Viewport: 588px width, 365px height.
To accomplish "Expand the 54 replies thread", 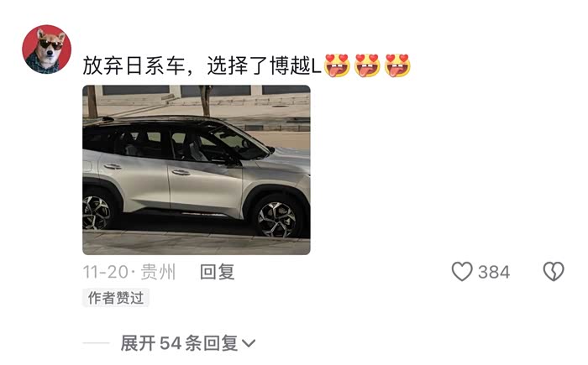I will click(x=188, y=343).
